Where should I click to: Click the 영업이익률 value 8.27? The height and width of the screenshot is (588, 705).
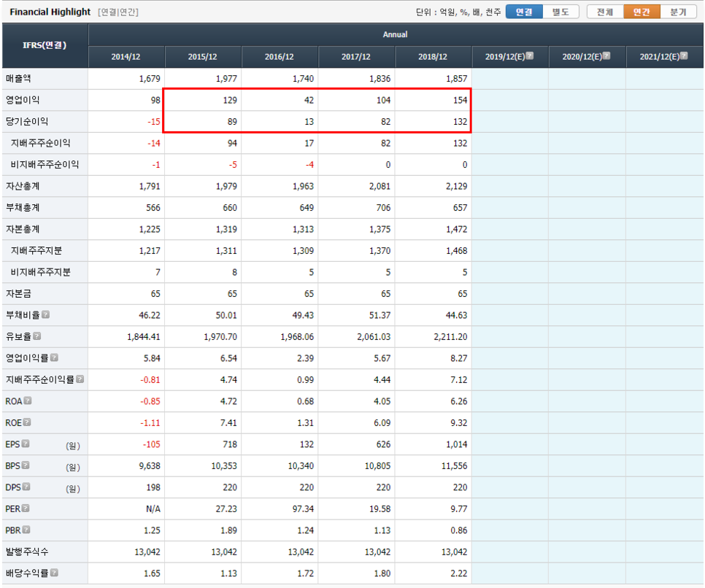459,358
